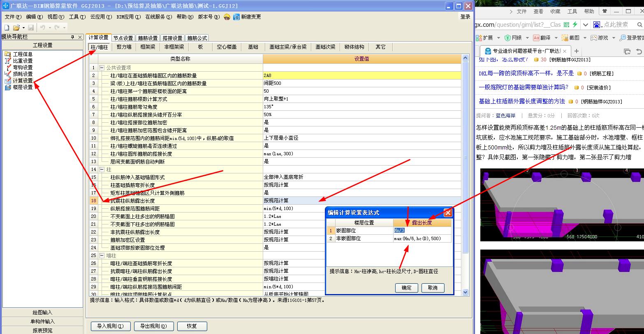Open dropdown arrow next to Open folder icon
This screenshot has height=334, width=644.
pyautogui.click(x=23, y=28)
